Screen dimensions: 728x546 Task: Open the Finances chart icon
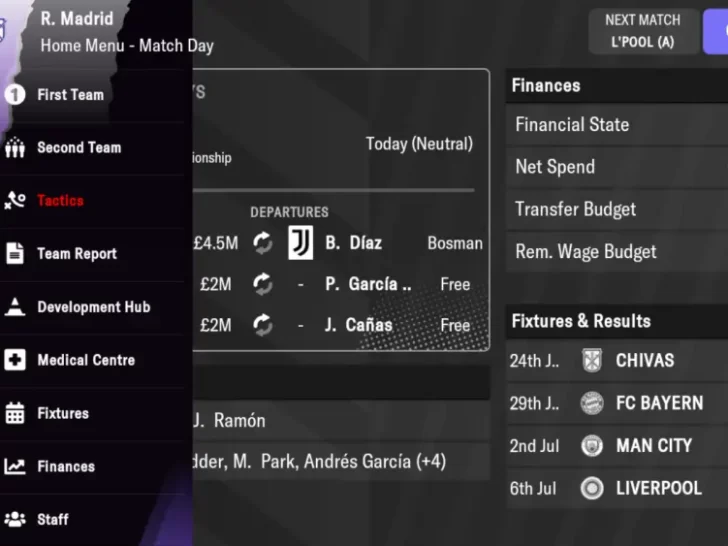click(15, 466)
